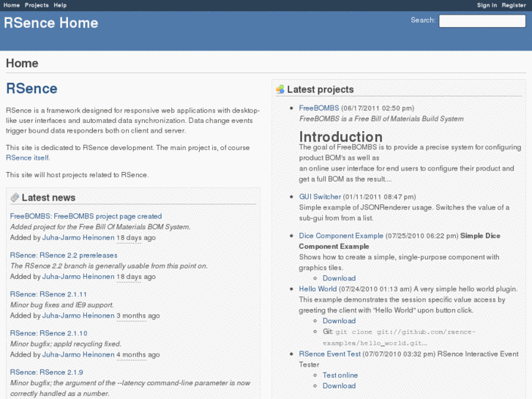Open the Projects menu item
532x399 pixels.
(37, 5)
